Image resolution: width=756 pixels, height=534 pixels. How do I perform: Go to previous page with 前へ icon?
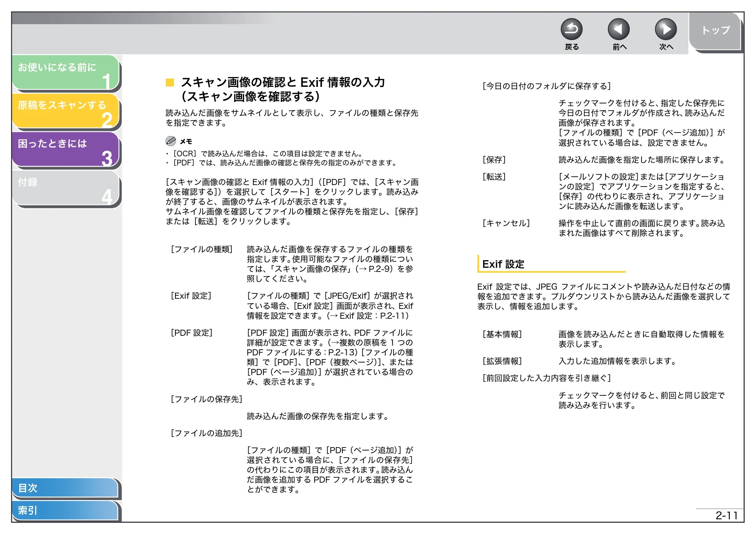click(x=618, y=29)
